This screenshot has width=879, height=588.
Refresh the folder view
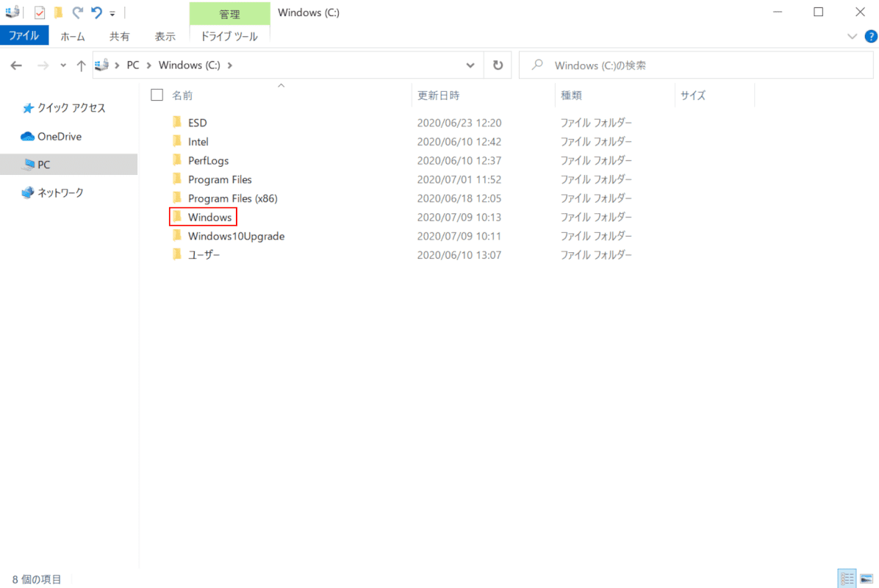tap(498, 65)
